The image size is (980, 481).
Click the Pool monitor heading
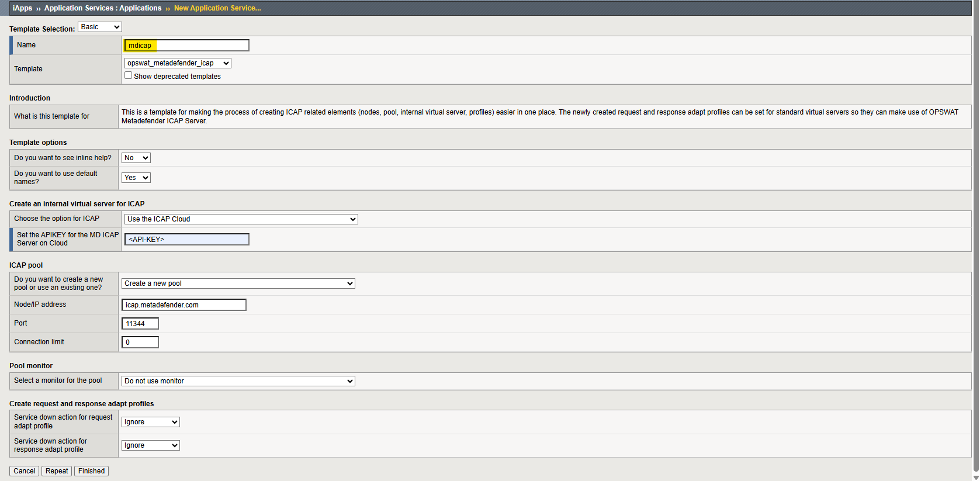(31, 366)
